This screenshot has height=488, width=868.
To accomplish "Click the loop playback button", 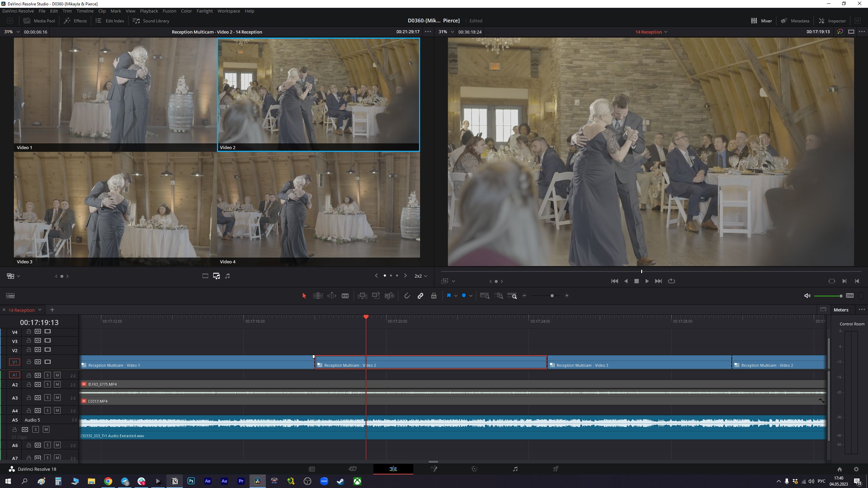I will (671, 281).
